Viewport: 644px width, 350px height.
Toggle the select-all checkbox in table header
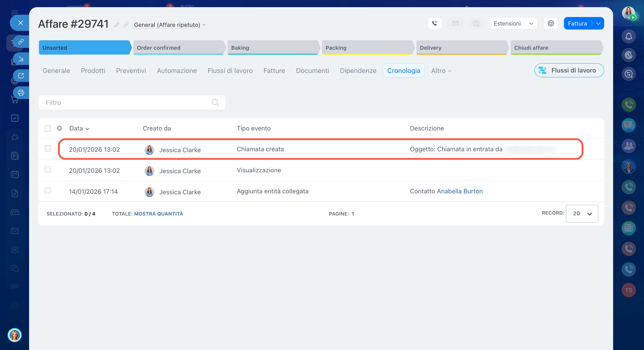(x=48, y=128)
